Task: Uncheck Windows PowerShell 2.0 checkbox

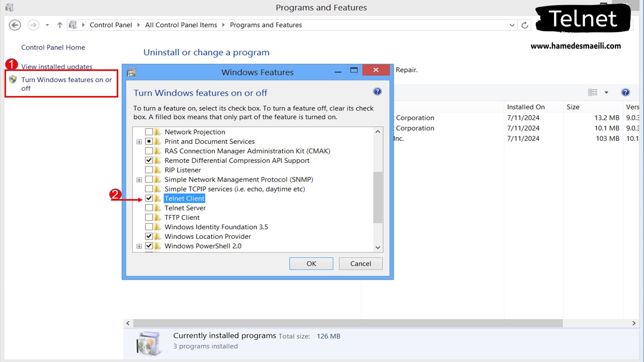Action: tap(149, 246)
